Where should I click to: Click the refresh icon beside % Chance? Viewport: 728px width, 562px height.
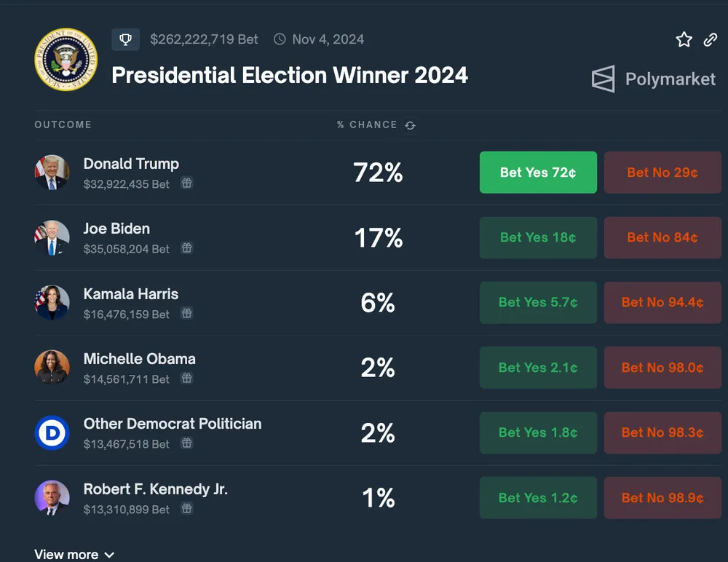click(x=411, y=125)
